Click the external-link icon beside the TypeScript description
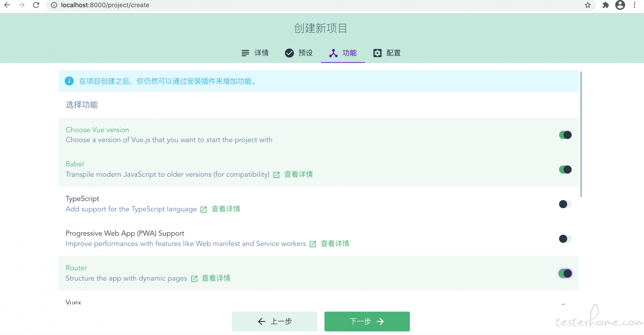This screenshot has width=644, height=335. coord(204,209)
